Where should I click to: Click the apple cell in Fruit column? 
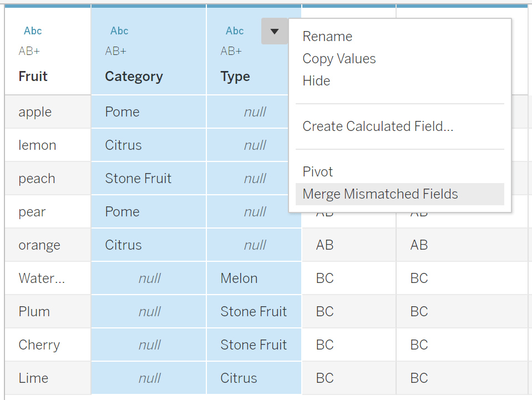click(x=35, y=112)
